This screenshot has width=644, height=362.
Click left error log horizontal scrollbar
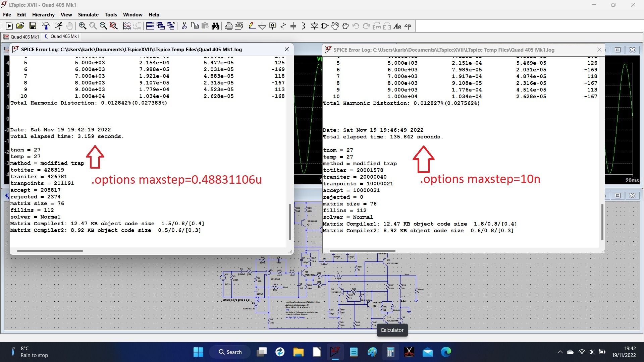tap(50, 250)
